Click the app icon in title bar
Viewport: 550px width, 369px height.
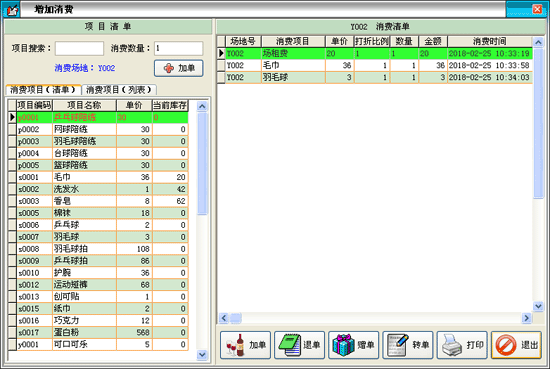(x=12, y=9)
